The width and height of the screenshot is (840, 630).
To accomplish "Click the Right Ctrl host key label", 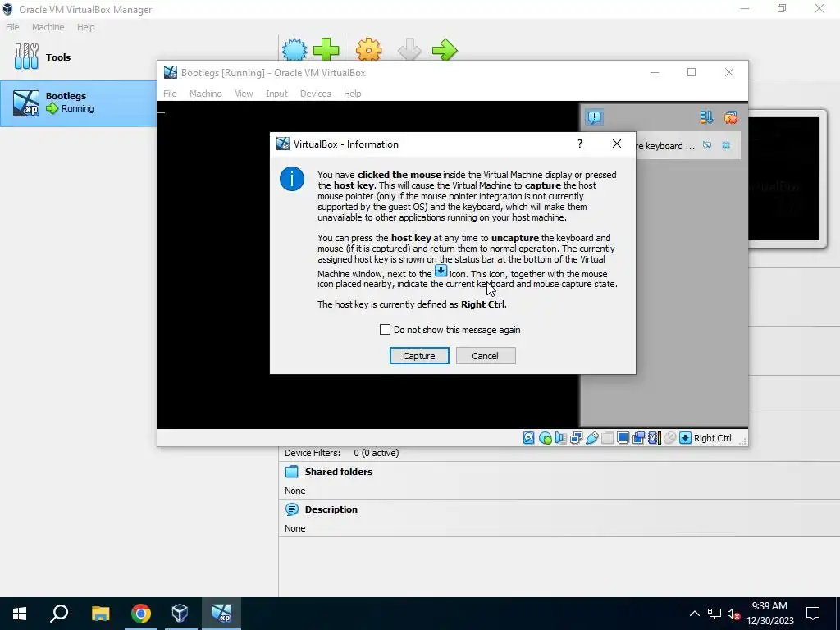I will [x=713, y=438].
